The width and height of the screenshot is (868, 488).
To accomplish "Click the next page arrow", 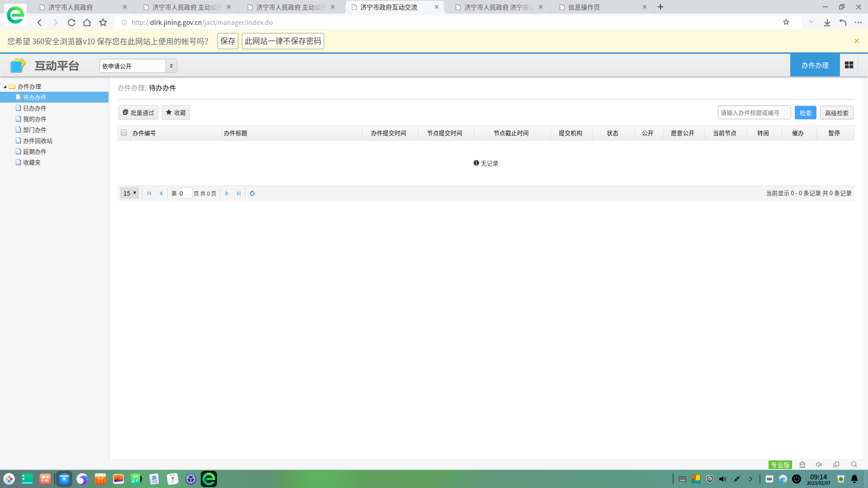I will (x=227, y=193).
